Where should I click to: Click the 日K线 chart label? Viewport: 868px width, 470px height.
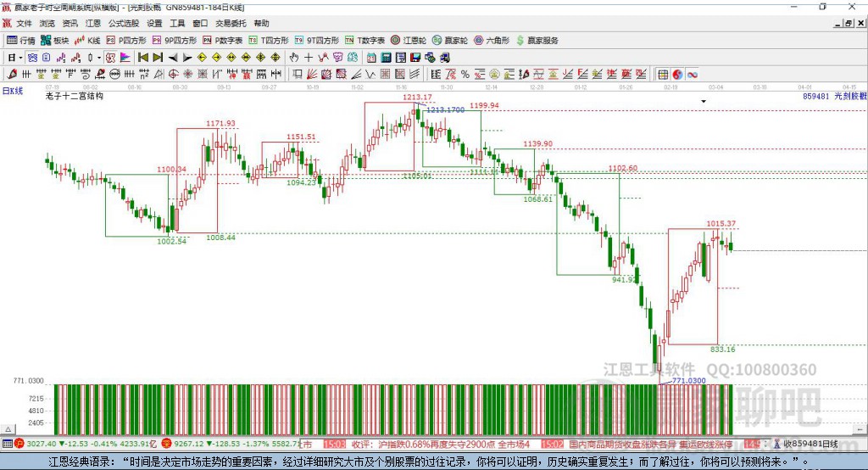pyautogui.click(x=13, y=90)
